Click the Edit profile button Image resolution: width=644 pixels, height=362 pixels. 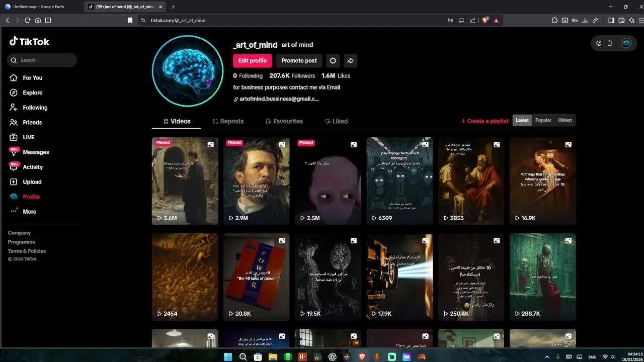(x=252, y=61)
